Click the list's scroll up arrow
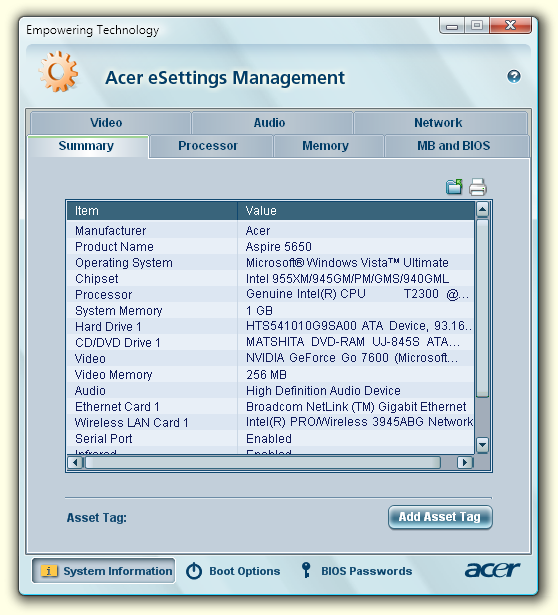The image size is (558, 615). coord(482,209)
